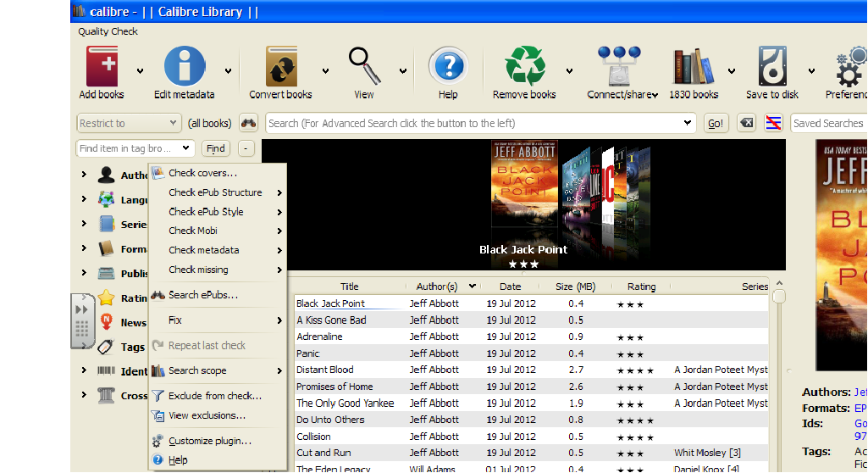Click the Languages globe icon
868x473 pixels.
[x=106, y=199]
